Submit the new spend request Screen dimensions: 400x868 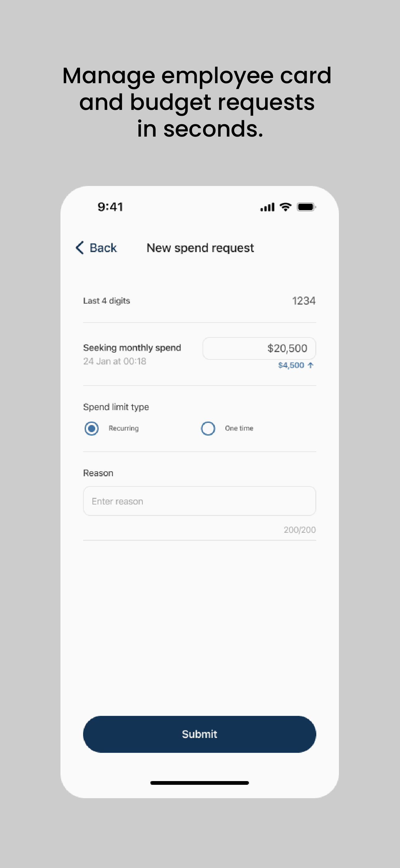(199, 734)
